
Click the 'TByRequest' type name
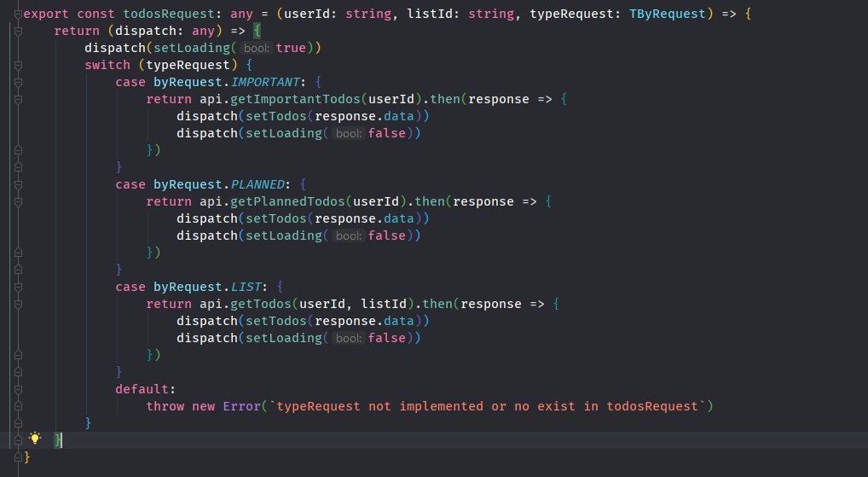(x=667, y=14)
